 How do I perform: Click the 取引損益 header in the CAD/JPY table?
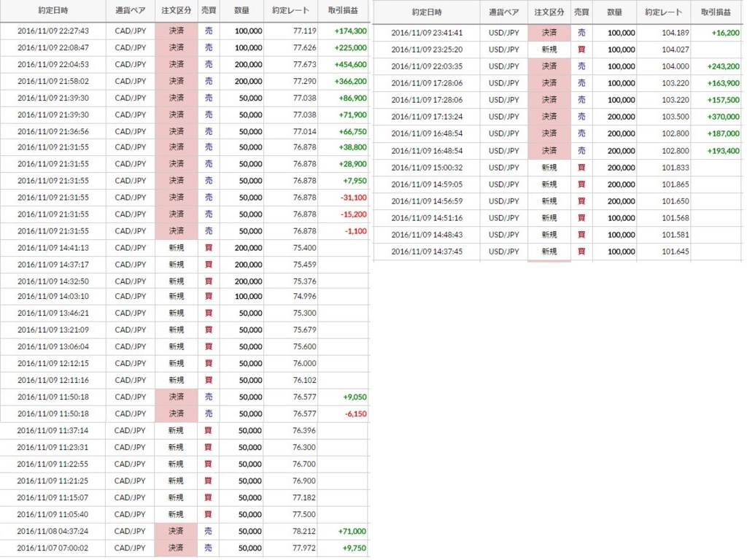(343, 10)
